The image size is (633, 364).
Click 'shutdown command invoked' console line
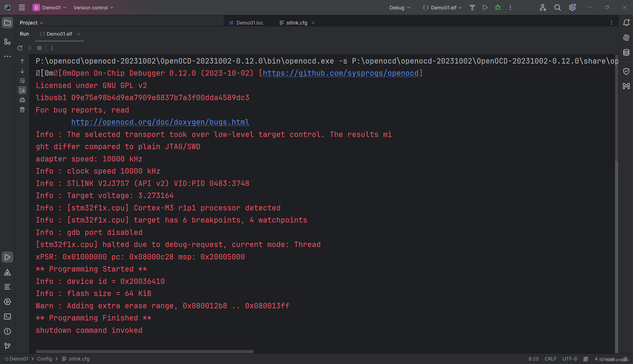[x=89, y=330]
